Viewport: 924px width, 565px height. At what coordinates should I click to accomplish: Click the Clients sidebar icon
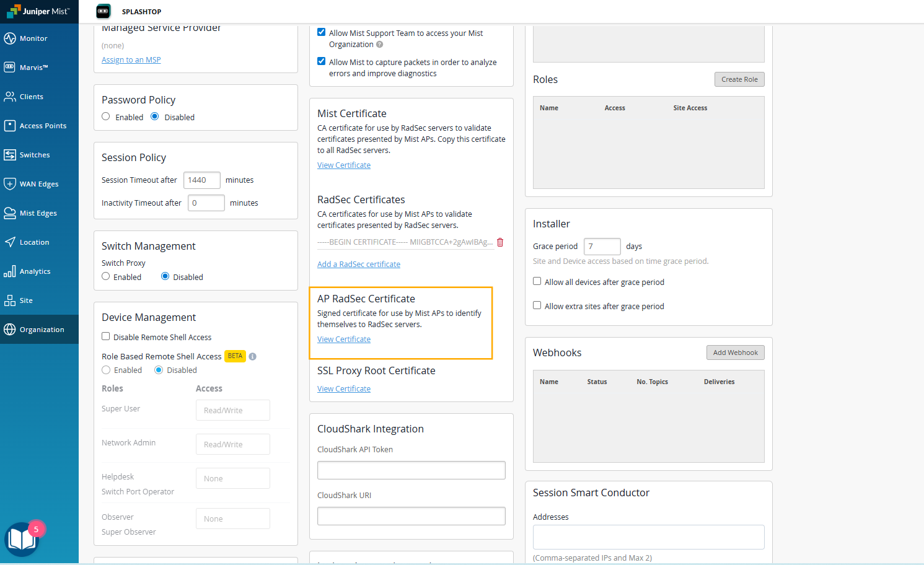[x=10, y=97]
